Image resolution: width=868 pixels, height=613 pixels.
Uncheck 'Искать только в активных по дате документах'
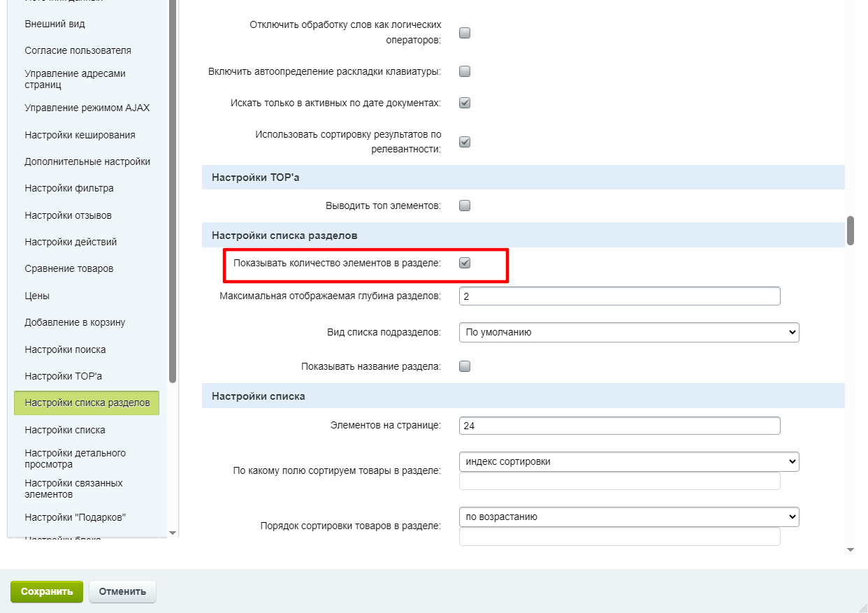point(465,103)
